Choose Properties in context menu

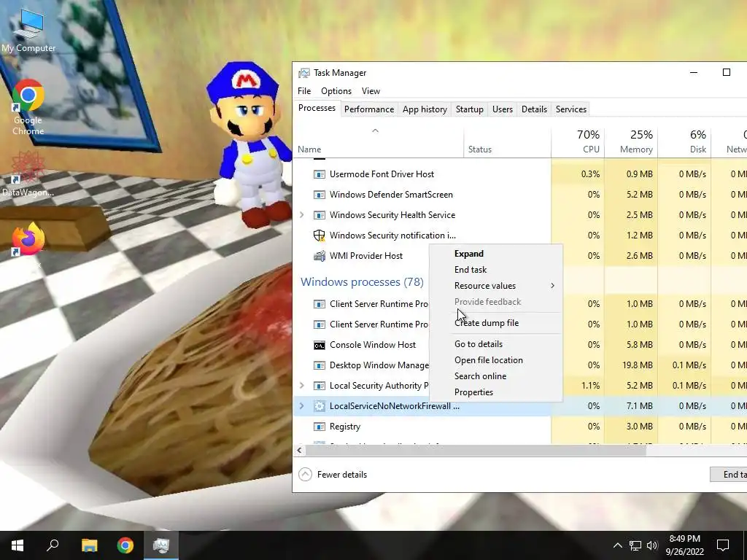[496, 392]
